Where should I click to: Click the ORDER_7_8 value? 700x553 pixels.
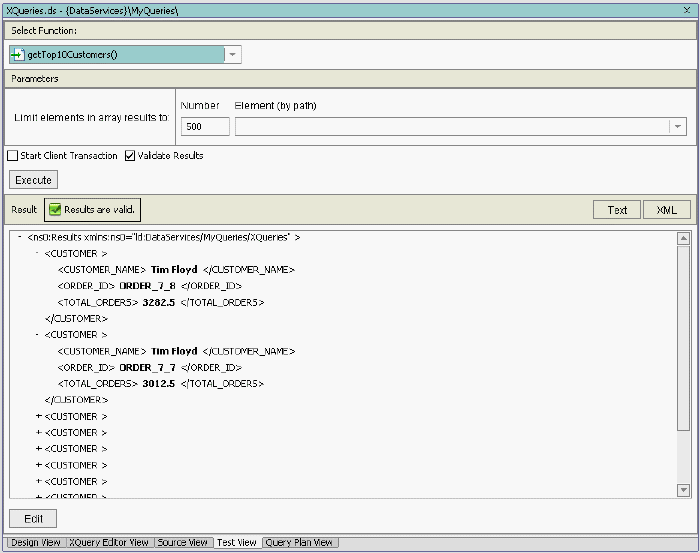(147, 286)
